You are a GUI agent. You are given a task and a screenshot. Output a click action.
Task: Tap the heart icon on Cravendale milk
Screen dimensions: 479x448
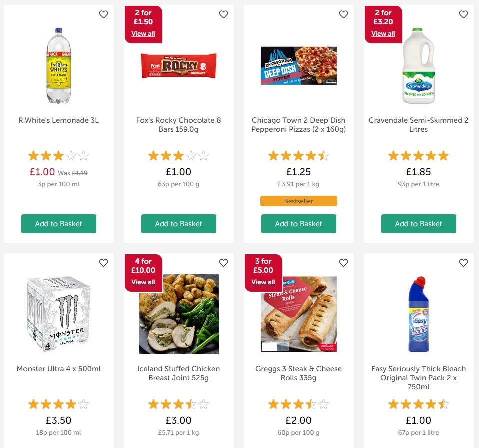(x=463, y=14)
